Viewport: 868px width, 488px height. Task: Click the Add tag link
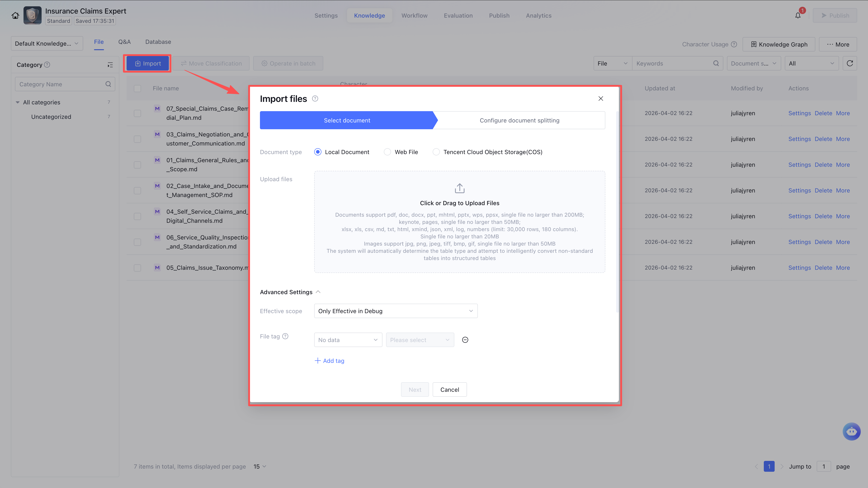pos(330,361)
